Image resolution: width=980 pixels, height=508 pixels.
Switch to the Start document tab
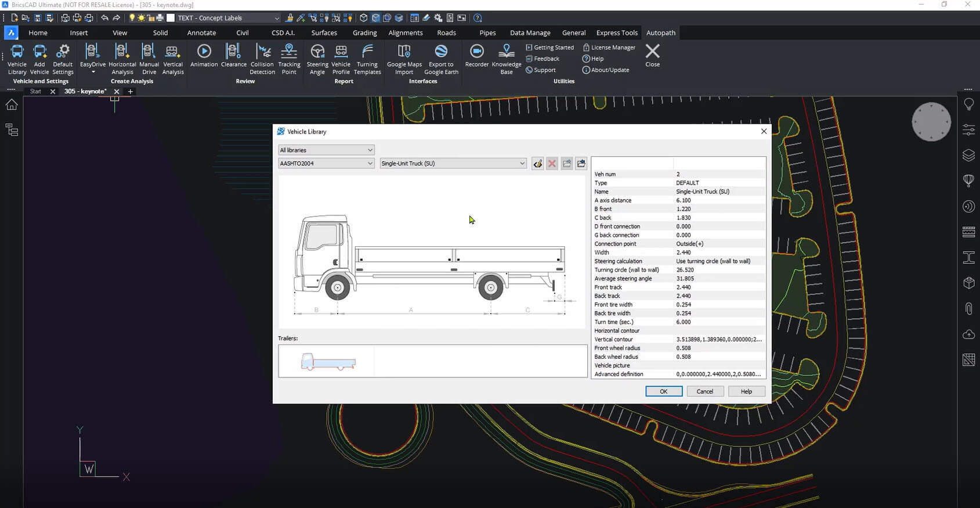[36, 91]
